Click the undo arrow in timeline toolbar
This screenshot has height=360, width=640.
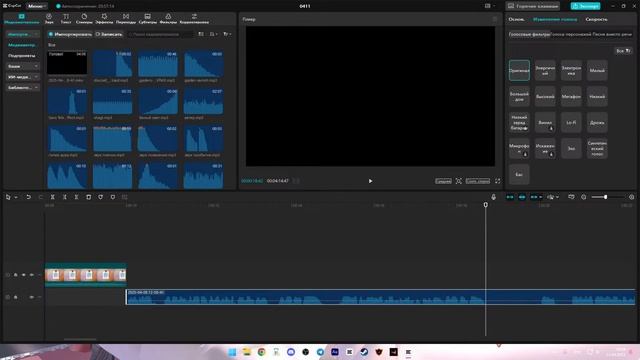(x=28, y=197)
